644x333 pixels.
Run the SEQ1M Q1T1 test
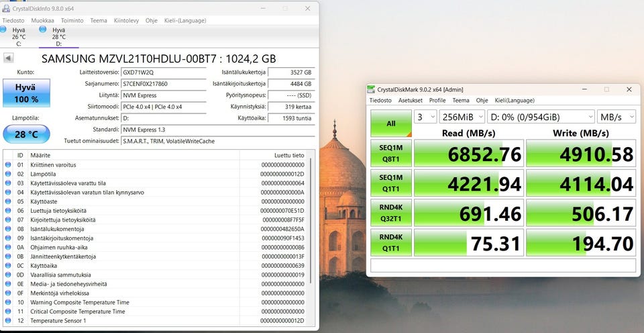click(391, 184)
